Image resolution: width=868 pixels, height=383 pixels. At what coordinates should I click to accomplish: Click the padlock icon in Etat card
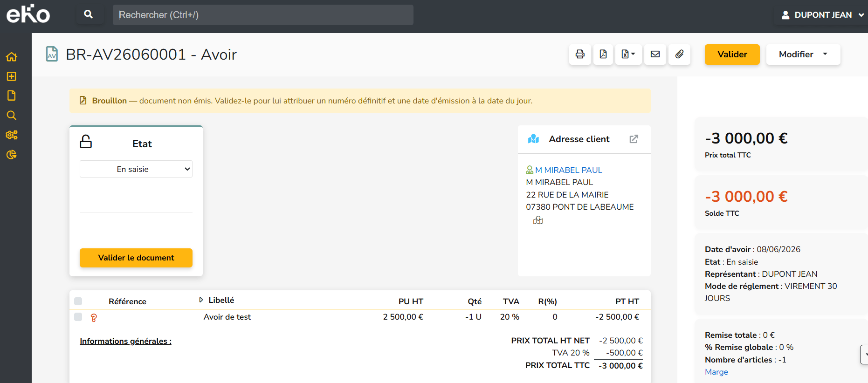point(86,142)
